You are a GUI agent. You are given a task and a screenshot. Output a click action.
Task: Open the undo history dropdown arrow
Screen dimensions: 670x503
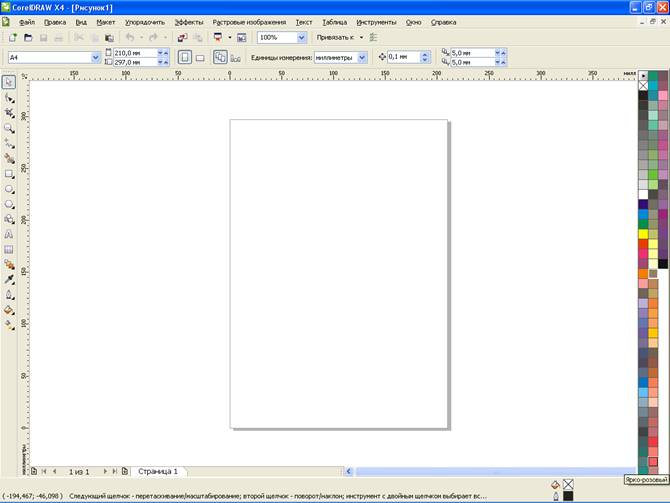[x=141, y=38]
